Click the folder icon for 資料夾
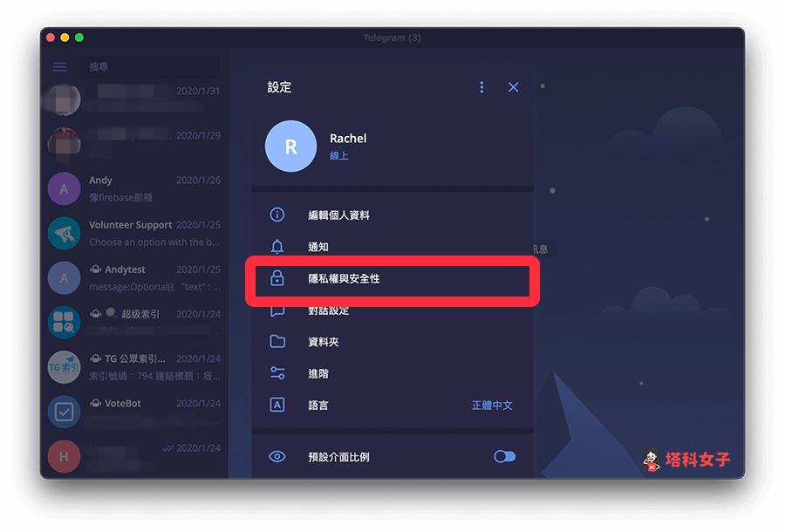Image resolution: width=785 pixels, height=532 pixels. tap(277, 341)
